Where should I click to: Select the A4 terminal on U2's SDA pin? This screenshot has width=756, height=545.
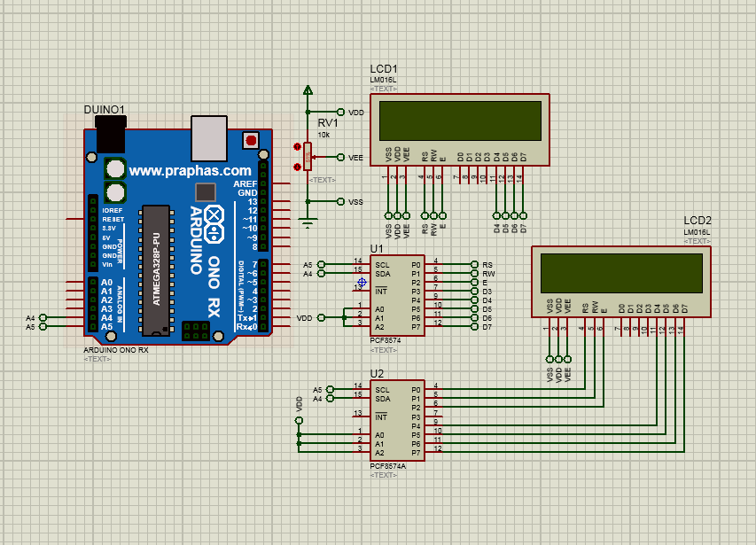(331, 399)
